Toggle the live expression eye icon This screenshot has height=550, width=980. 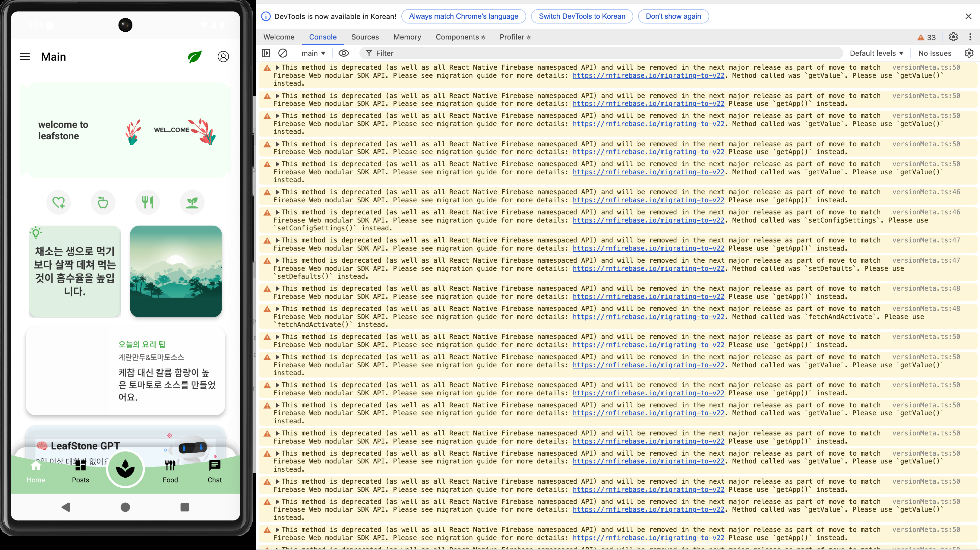click(343, 53)
